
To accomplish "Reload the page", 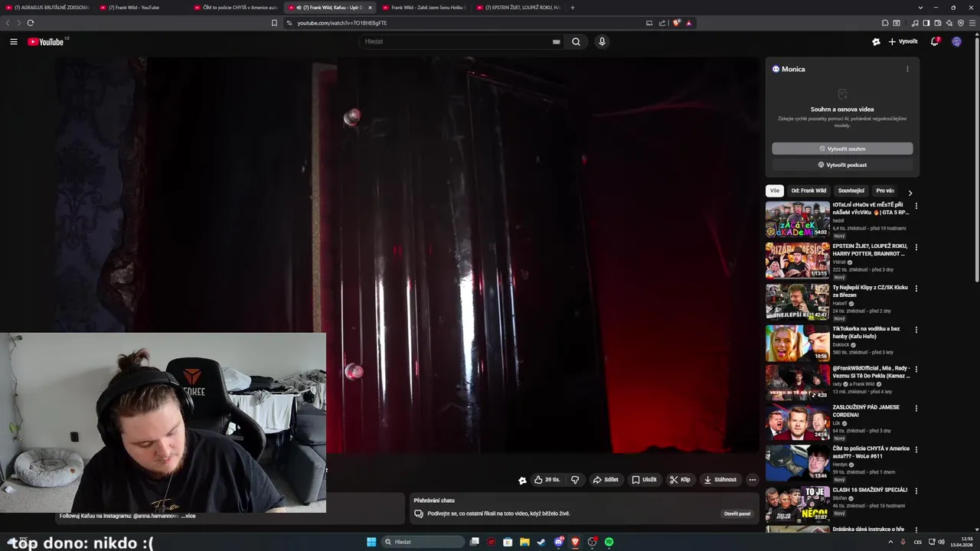I will (30, 23).
